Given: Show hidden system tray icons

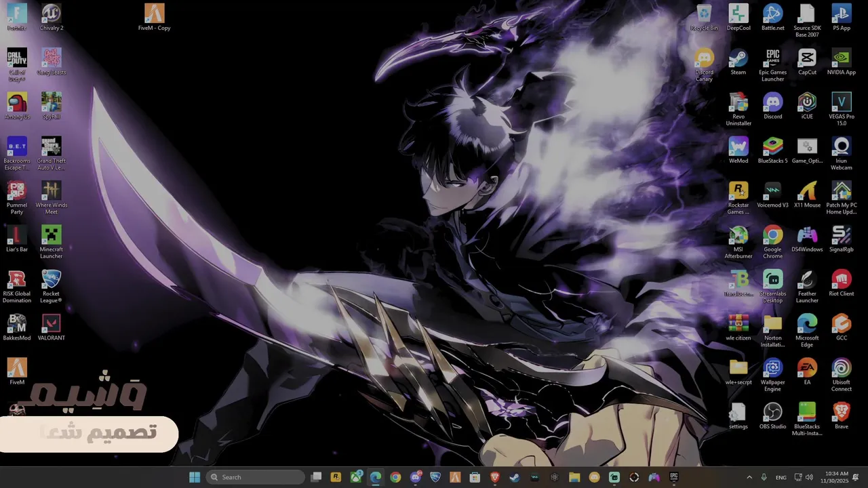Looking at the screenshot, I should 749,477.
